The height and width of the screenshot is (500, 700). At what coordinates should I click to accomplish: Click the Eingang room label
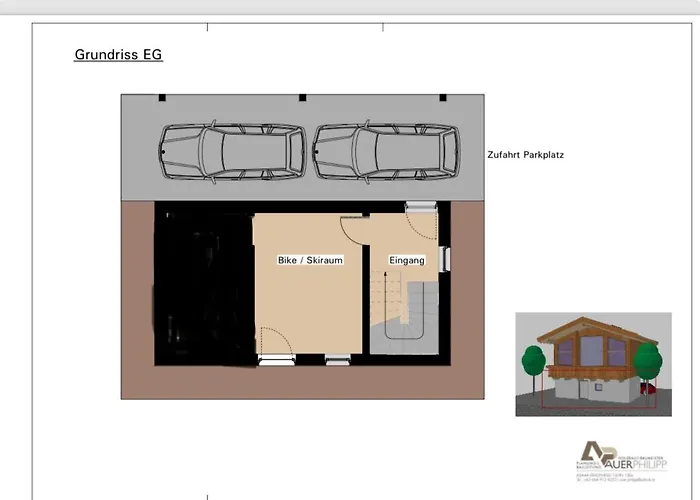tap(407, 260)
